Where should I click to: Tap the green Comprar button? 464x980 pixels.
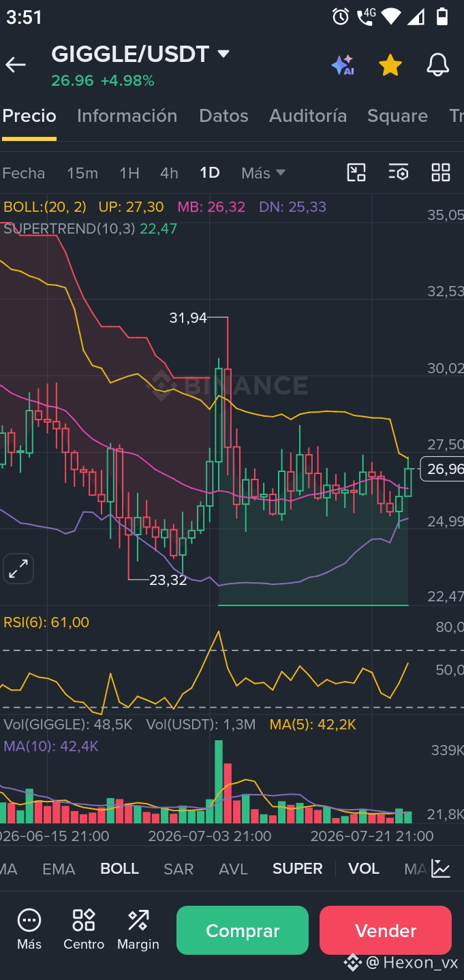click(243, 930)
